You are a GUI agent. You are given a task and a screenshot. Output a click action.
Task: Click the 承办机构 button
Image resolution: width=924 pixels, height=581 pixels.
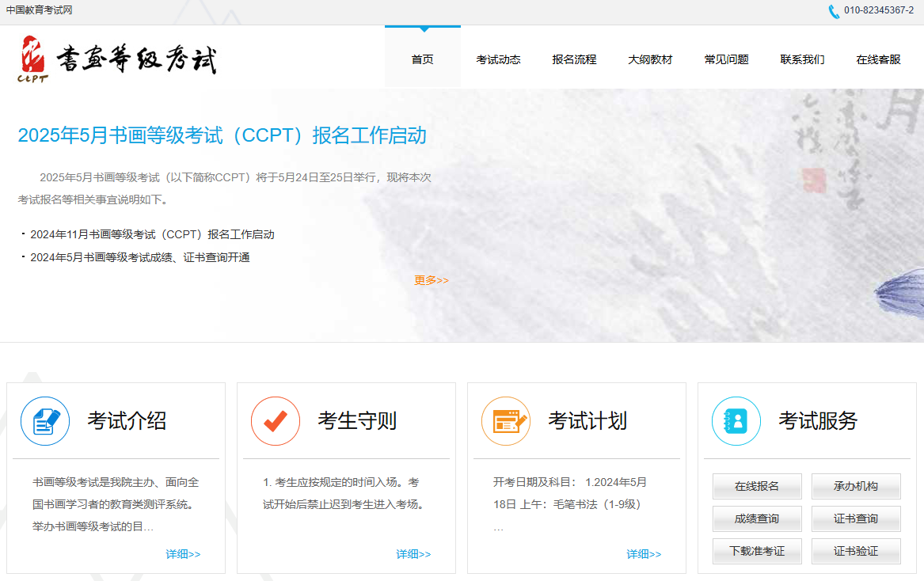pos(856,486)
